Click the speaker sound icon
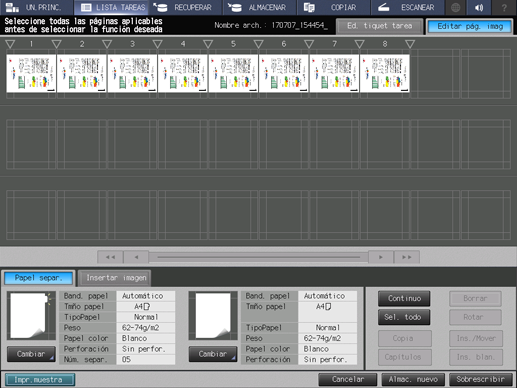This screenshot has width=517, height=388. point(479,7)
